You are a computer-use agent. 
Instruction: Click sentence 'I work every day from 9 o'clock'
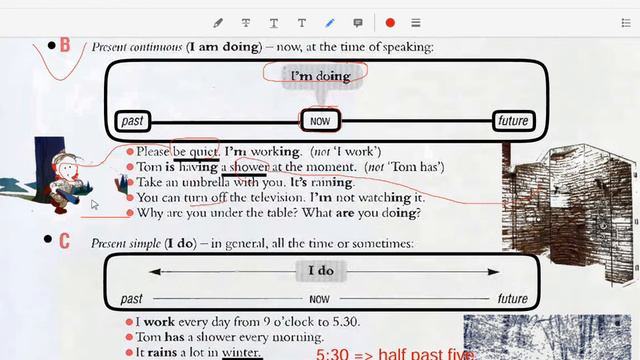point(247,322)
